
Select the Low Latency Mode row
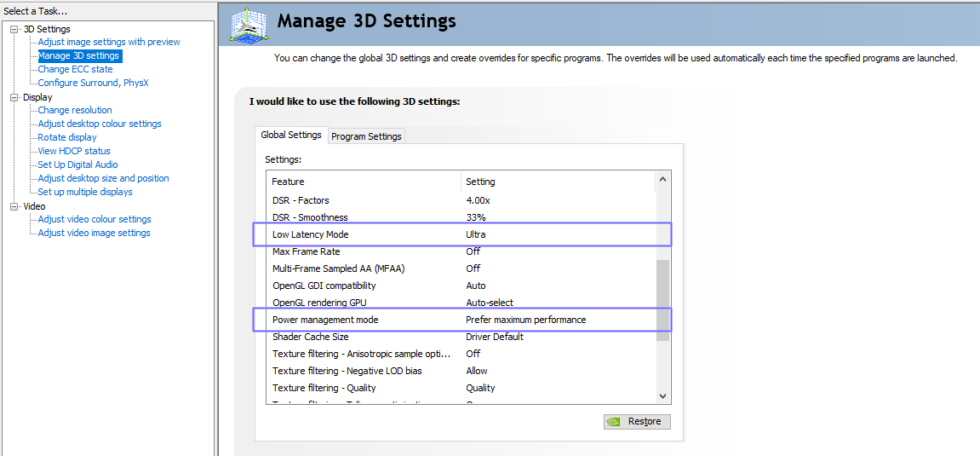pos(461,234)
